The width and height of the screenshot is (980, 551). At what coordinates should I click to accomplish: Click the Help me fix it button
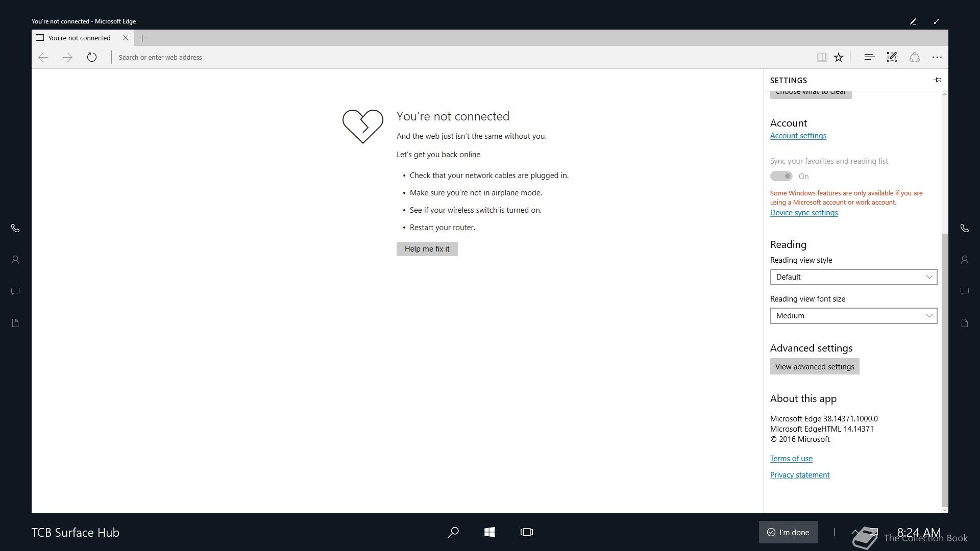(427, 249)
